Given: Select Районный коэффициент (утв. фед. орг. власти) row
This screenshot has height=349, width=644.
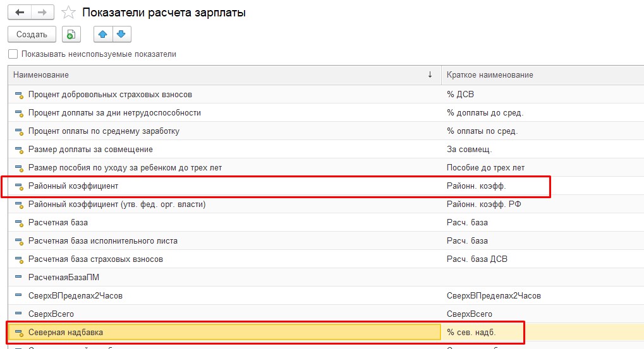Looking at the screenshot, I should point(117,204).
